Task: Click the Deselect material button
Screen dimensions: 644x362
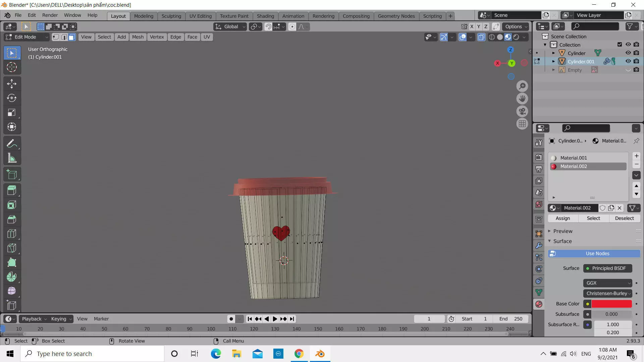Action: point(624,218)
